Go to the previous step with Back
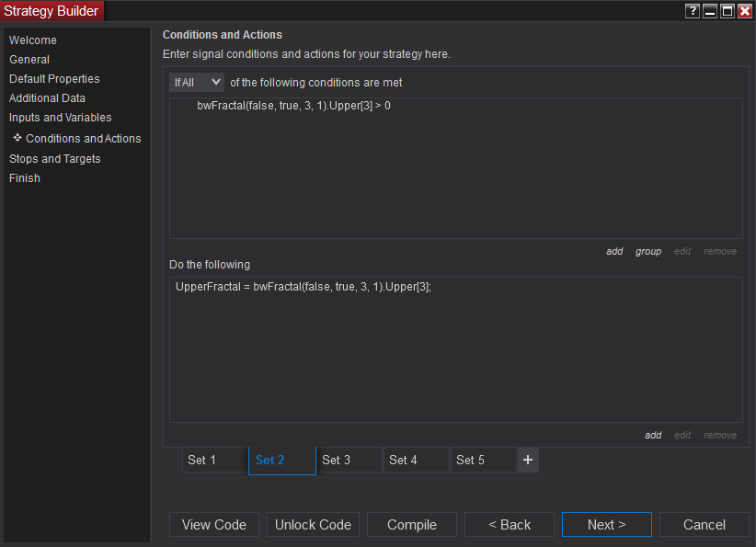This screenshot has height=547, width=756. [x=510, y=525]
